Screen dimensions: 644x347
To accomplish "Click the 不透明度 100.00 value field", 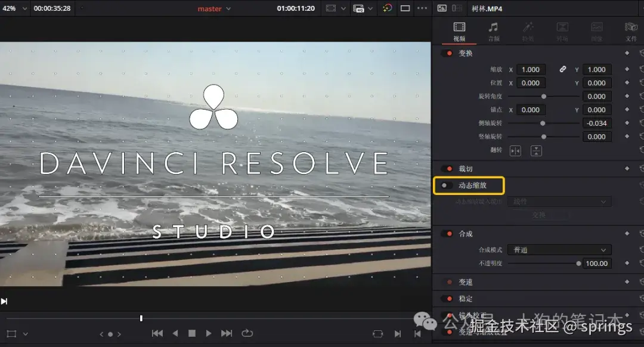I will (x=597, y=264).
